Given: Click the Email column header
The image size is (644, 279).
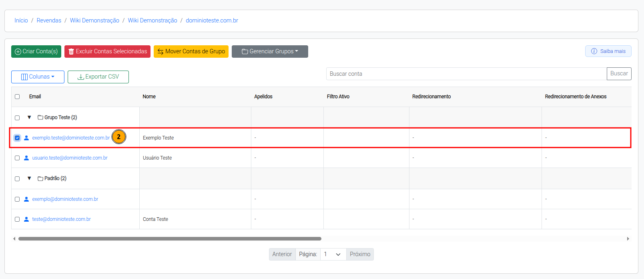Looking at the screenshot, I should 35,97.
